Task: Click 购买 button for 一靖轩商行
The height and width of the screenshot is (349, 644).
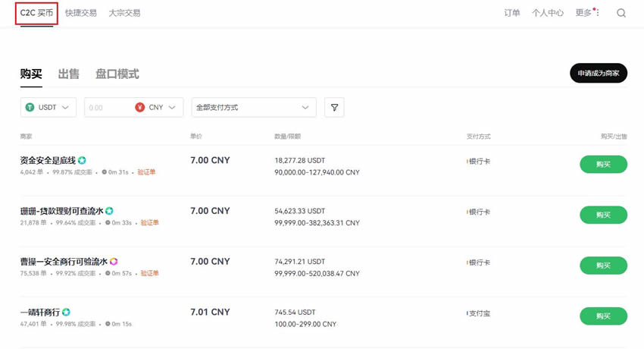Action: point(603,316)
